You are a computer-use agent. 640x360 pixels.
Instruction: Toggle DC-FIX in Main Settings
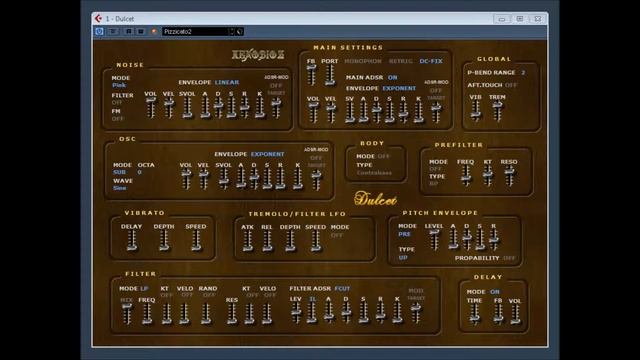tap(431, 61)
